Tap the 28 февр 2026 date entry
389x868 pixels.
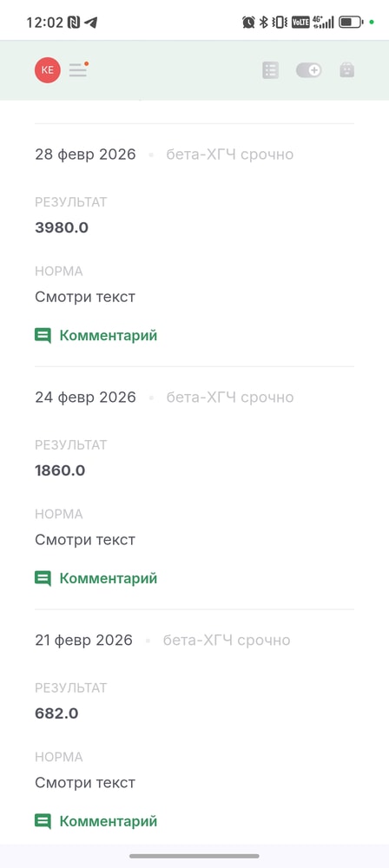click(x=85, y=155)
